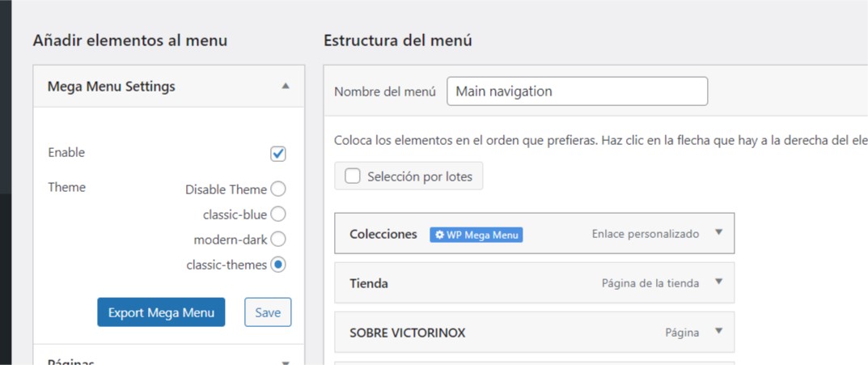Click the SOBRE VICTORINOX menu item title
Viewport: 868px width, 365px height.
pos(408,333)
